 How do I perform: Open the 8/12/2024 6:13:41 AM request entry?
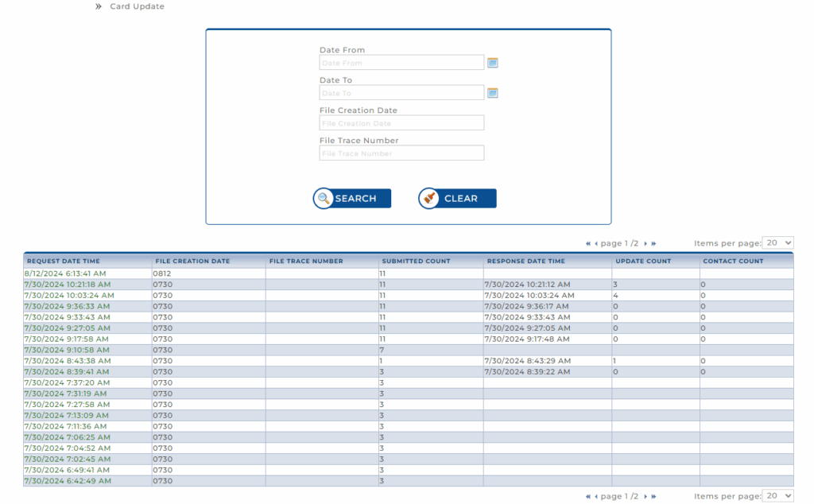60,273
